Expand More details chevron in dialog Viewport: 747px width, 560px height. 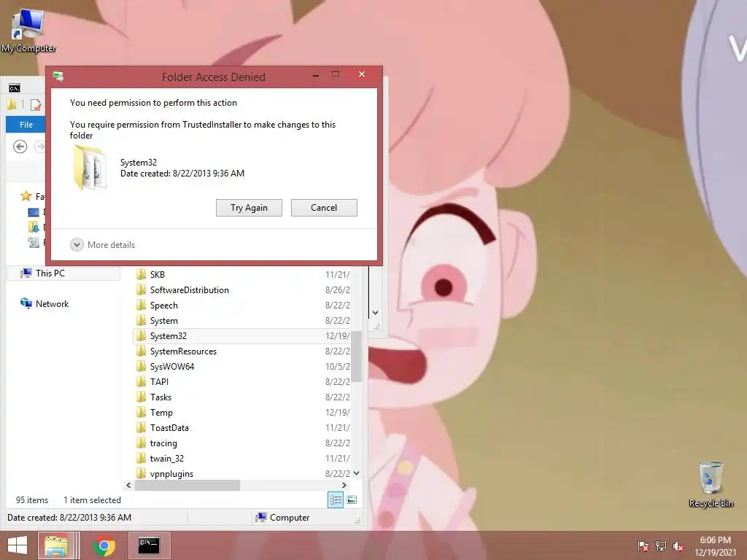tap(77, 245)
